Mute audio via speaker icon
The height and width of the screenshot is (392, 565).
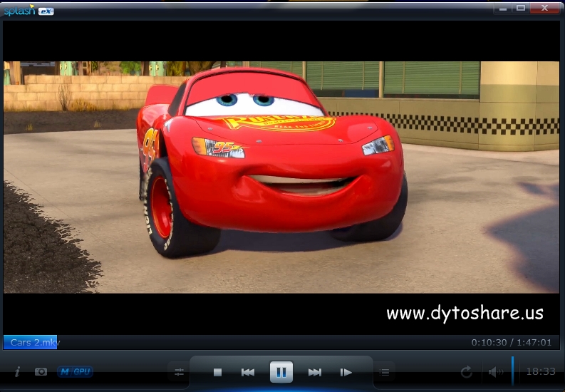coord(496,372)
